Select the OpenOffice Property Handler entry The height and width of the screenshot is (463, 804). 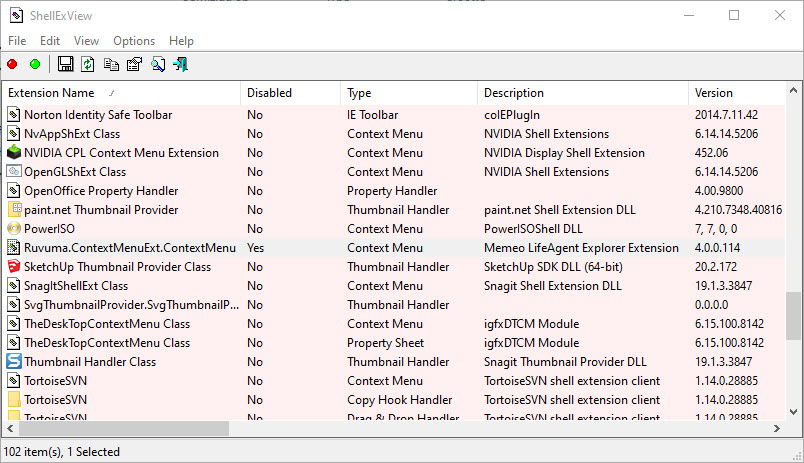(101, 191)
